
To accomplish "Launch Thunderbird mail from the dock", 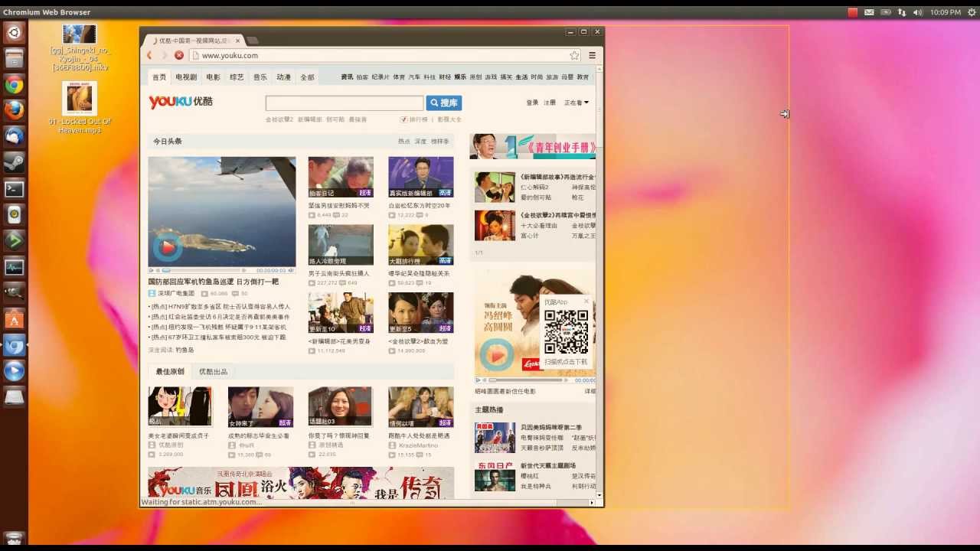I will click(14, 136).
